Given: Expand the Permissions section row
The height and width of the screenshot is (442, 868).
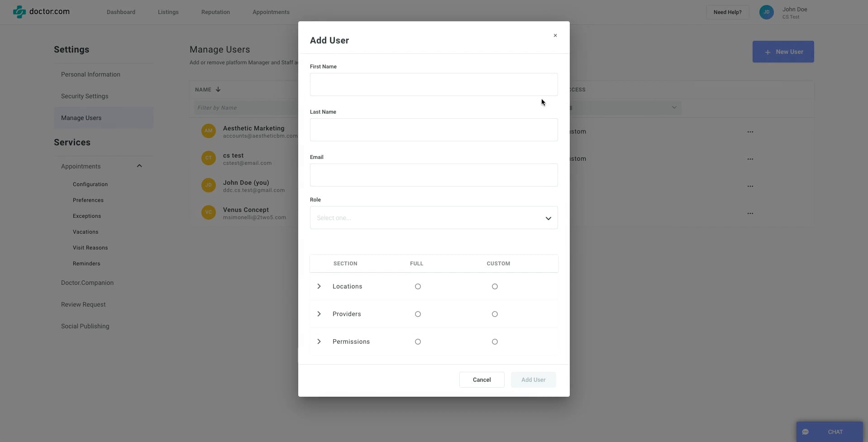Looking at the screenshot, I should [x=319, y=341].
